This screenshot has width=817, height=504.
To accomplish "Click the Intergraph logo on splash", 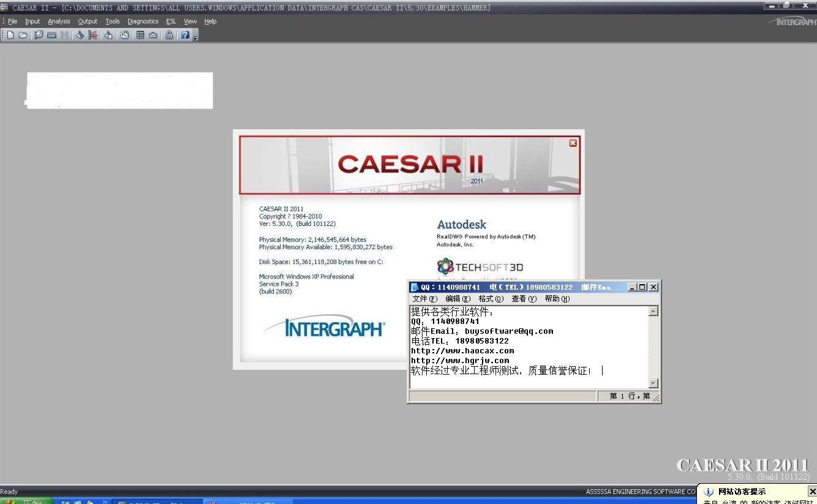I will click(x=325, y=326).
